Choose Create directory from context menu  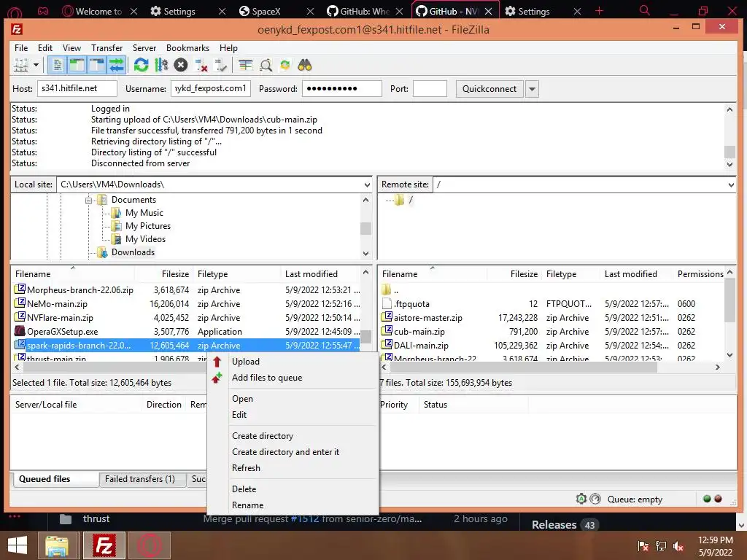pos(293,436)
